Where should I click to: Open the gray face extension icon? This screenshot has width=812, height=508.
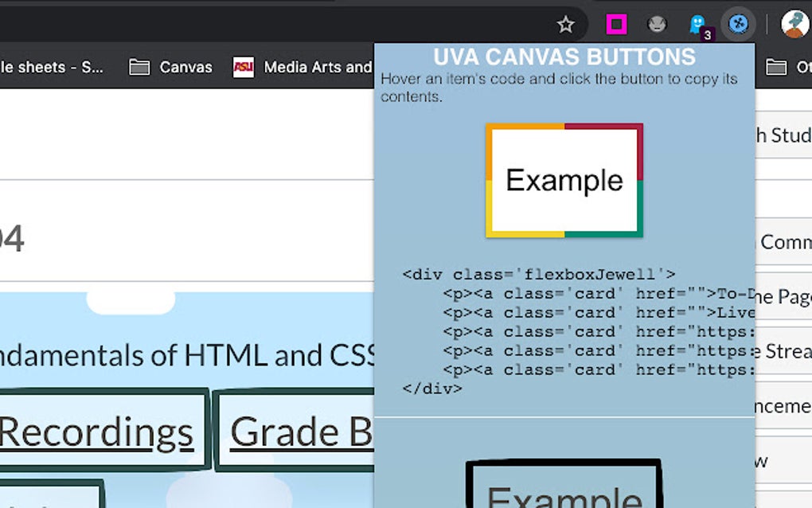pyautogui.click(x=656, y=24)
